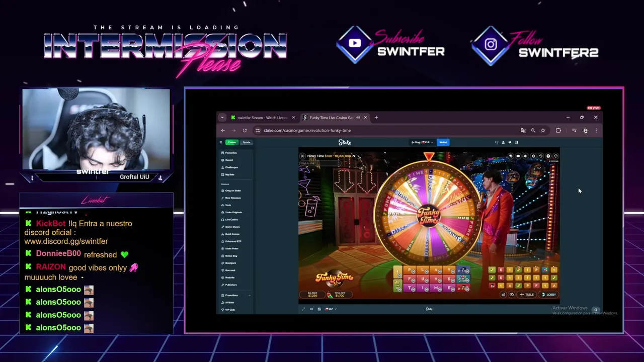Open live stats chart icon below game
Image resolution: width=644 pixels, height=362 pixels.
click(x=319, y=309)
